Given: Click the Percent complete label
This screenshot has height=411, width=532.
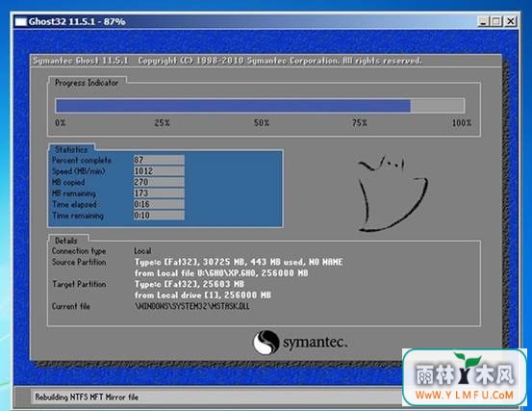Looking at the screenshot, I should [82, 160].
